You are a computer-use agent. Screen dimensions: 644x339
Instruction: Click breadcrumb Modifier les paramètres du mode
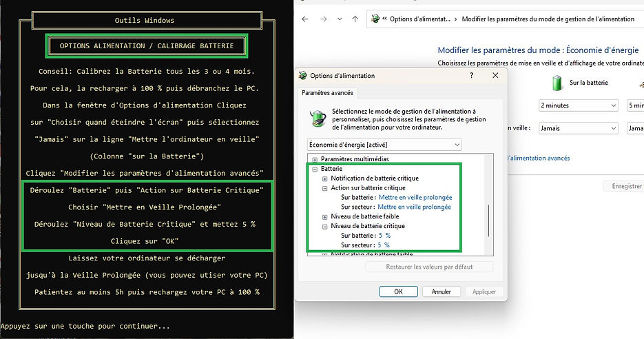click(x=548, y=19)
